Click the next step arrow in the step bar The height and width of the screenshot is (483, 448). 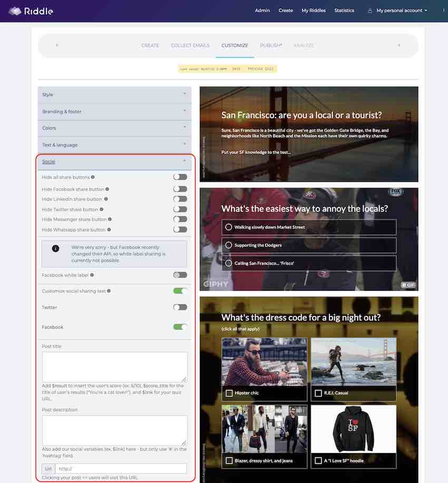click(399, 45)
